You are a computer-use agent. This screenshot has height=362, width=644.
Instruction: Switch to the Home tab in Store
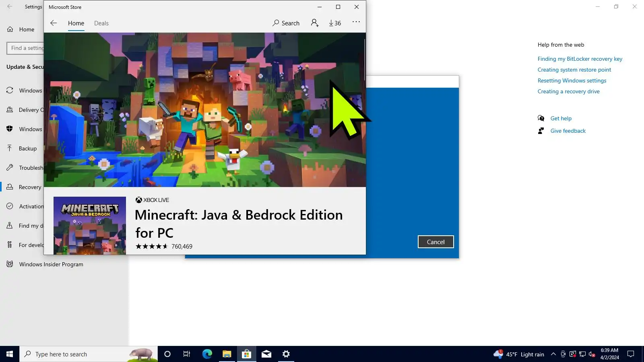pyautogui.click(x=76, y=23)
